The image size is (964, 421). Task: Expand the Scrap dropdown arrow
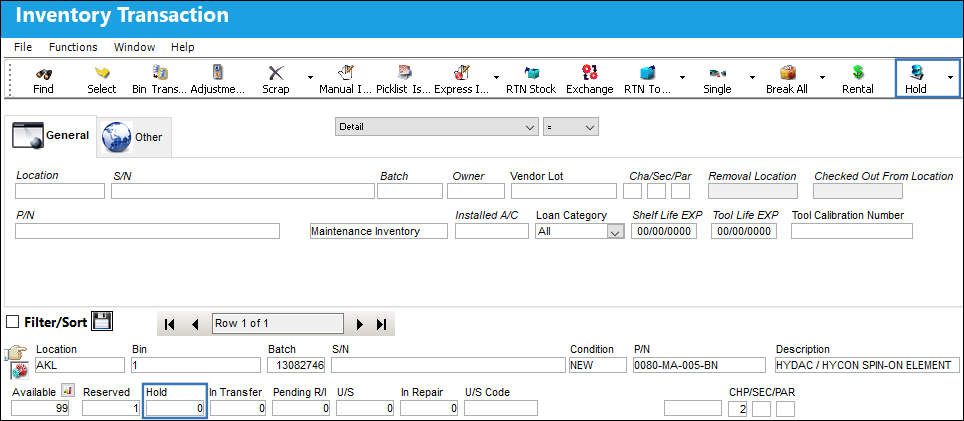[x=310, y=77]
